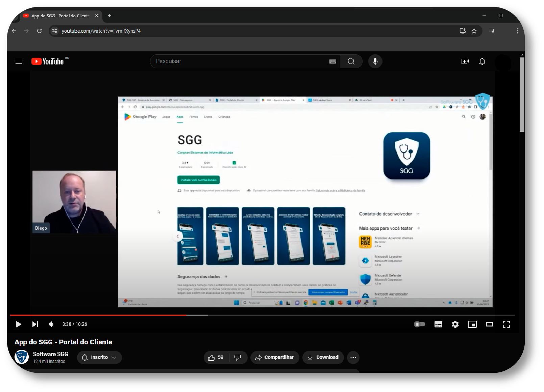The height and width of the screenshot is (392, 544).
Task: Open a new browser tab
Action: (x=109, y=16)
